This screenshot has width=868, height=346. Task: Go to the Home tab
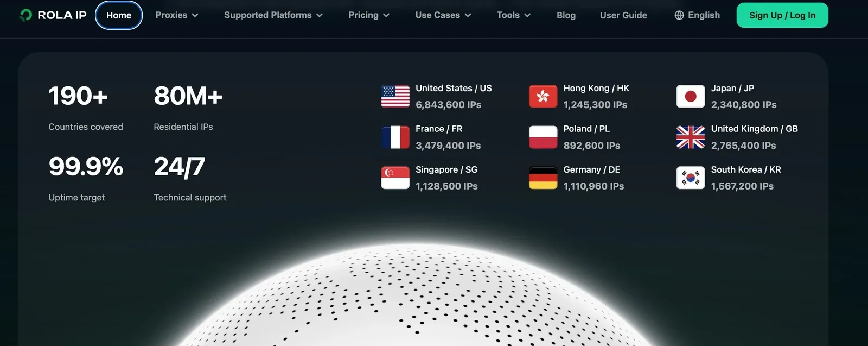(x=119, y=15)
